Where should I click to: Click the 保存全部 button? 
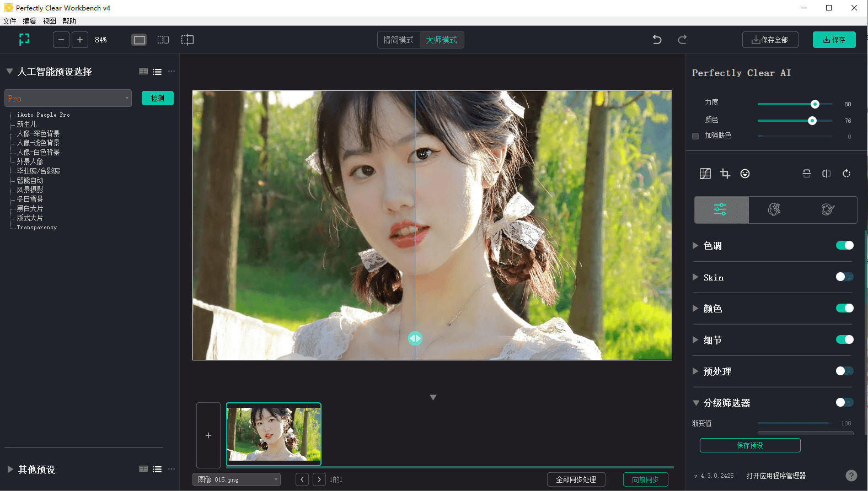[770, 40]
